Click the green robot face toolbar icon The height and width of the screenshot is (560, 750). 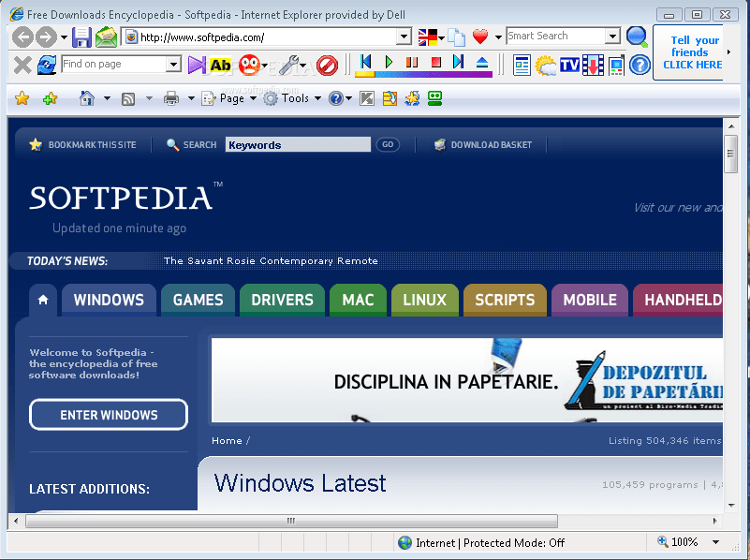point(434,98)
